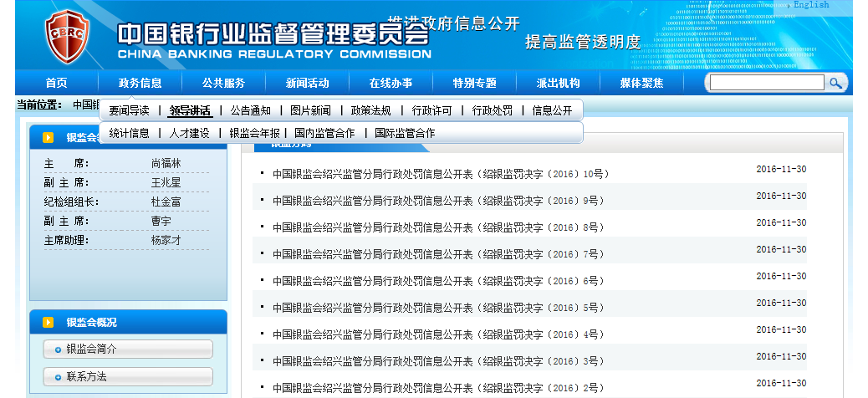Viewport: 868px width, 398px height.
Task: Open the 媒体聚焦 navigation item
Action: click(x=641, y=83)
